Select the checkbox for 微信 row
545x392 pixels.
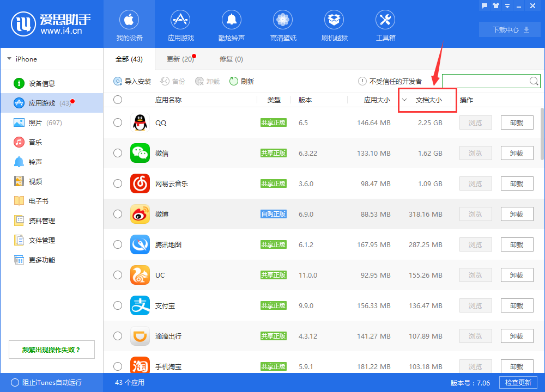pyautogui.click(x=118, y=153)
